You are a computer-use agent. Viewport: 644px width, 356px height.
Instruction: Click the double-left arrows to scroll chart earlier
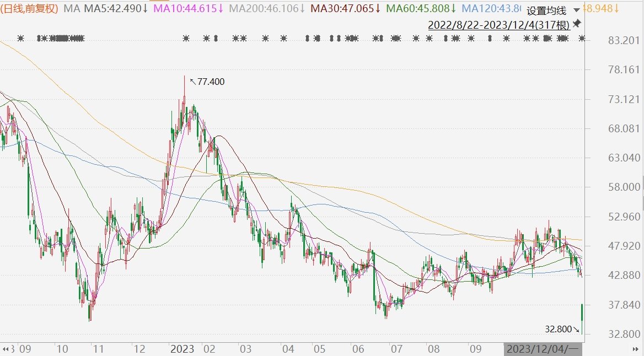[x=6, y=349]
